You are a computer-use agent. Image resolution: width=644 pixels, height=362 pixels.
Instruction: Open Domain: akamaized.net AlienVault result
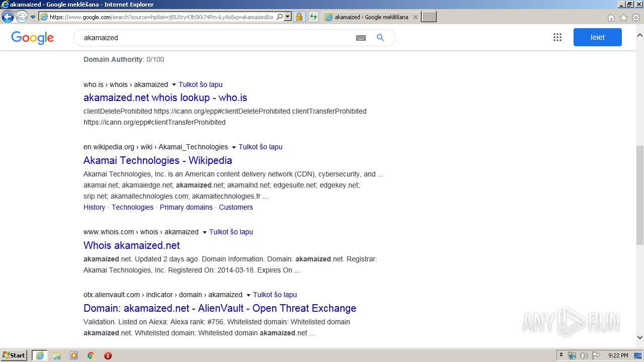click(220, 308)
